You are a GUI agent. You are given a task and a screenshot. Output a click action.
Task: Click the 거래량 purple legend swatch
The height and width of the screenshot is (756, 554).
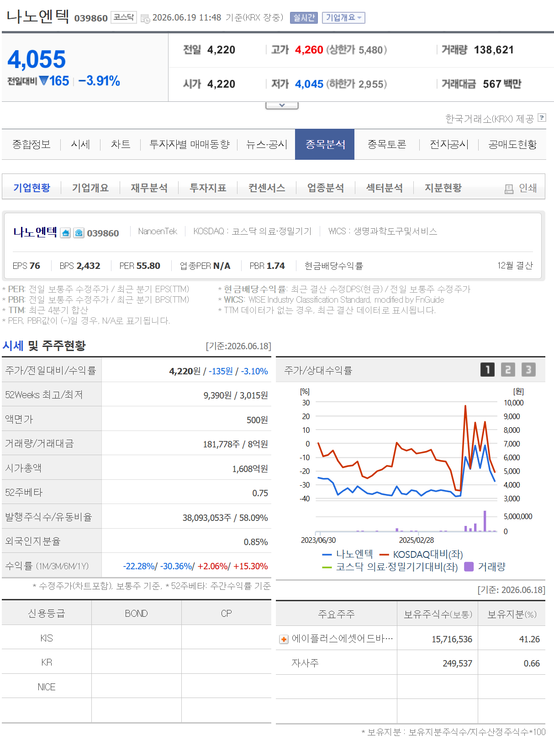click(x=469, y=567)
